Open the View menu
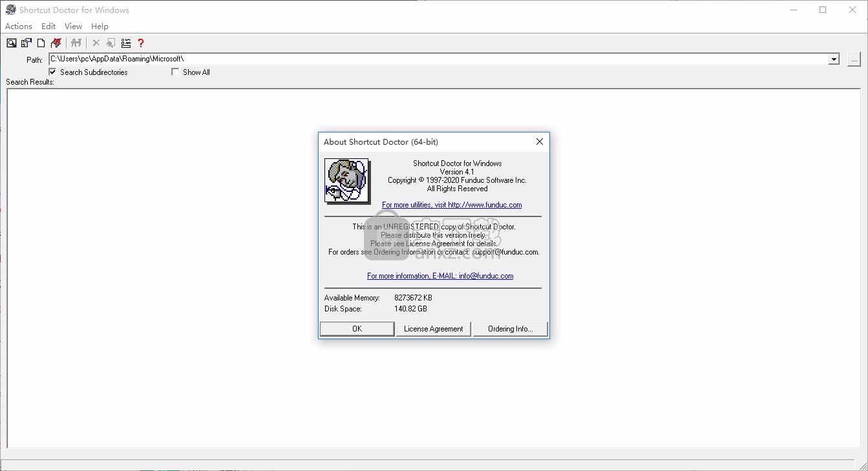868x471 pixels. [x=73, y=26]
